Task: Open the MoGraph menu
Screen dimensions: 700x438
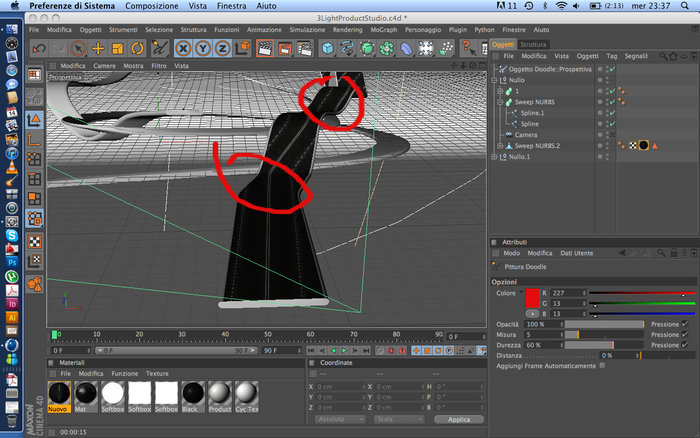Action: (x=383, y=29)
